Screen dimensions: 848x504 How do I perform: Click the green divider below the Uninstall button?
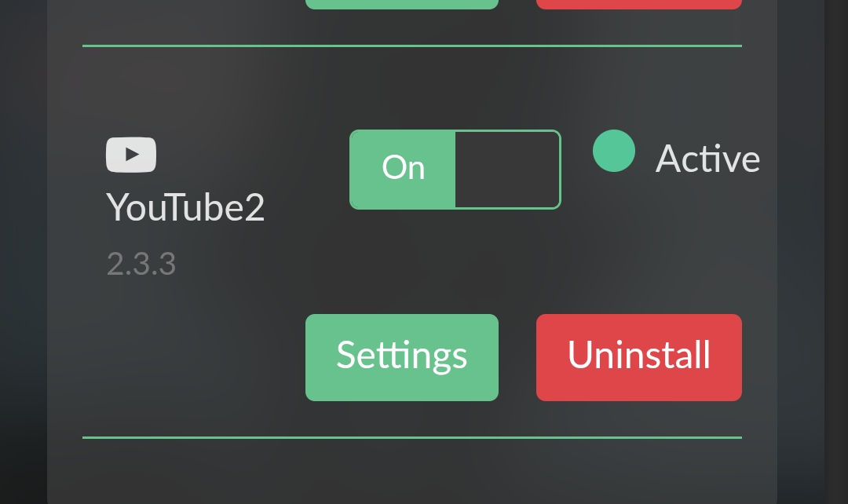click(411, 437)
